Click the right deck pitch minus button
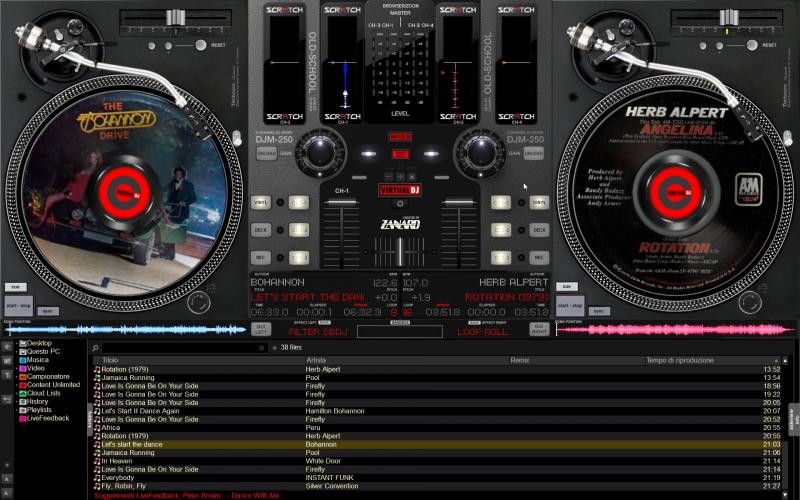The height and width of the screenshot is (500, 800). coord(703,46)
